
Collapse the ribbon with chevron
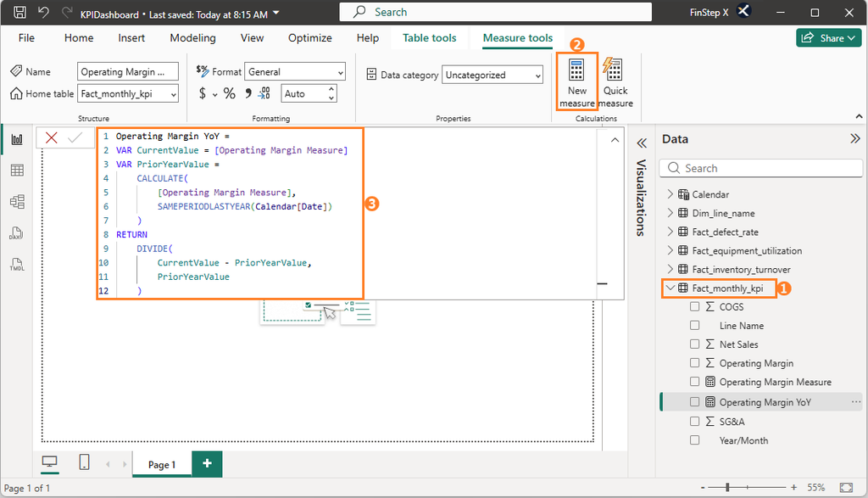tap(859, 116)
